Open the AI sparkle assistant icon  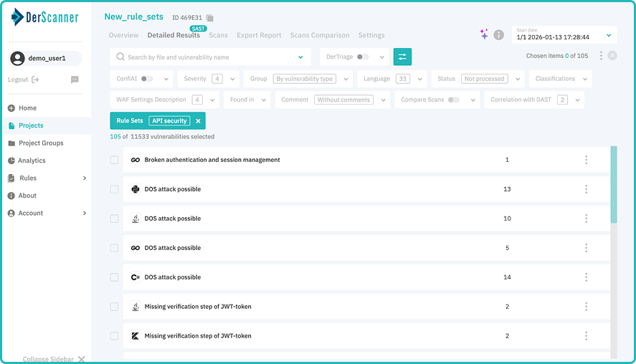tap(484, 34)
